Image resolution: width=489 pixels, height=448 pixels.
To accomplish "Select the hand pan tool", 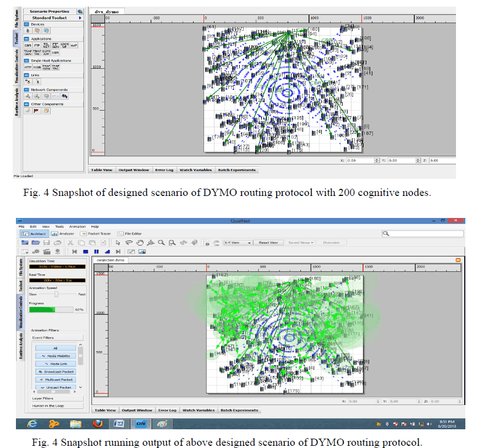I will (140, 242).
